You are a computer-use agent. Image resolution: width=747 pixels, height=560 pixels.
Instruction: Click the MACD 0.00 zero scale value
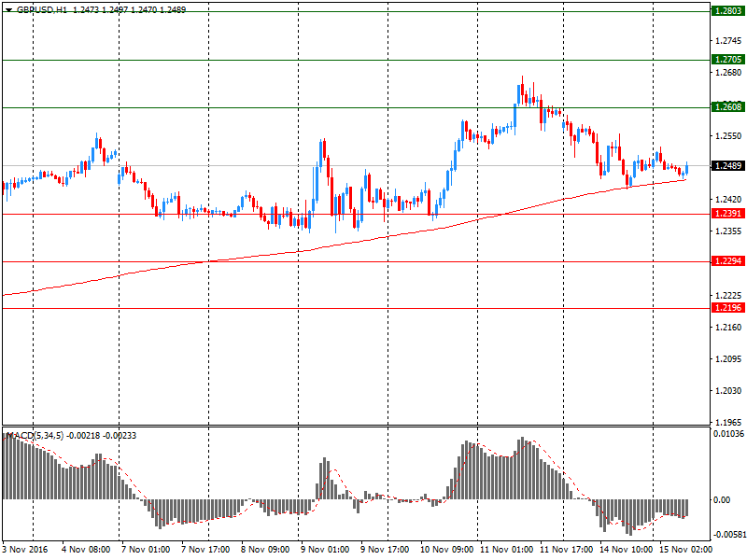721,499
